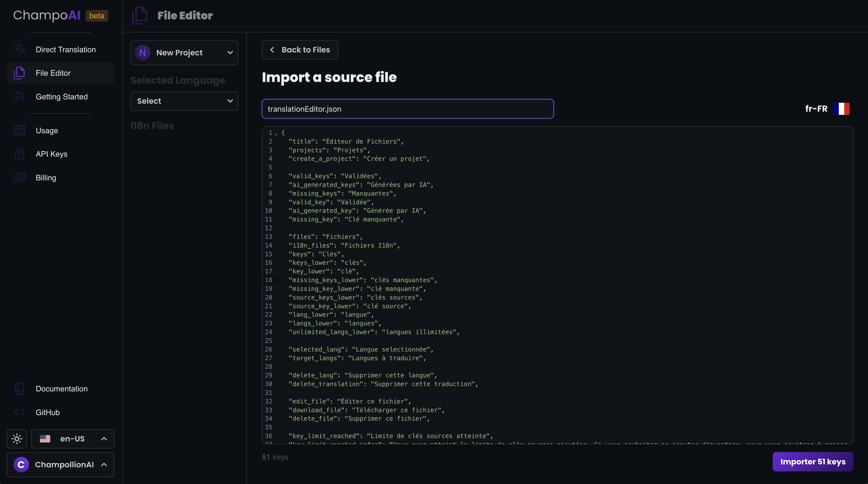Image resolution: width=868 pixels, height=484 pixels.
Task: Click the Billing cash icon
Action: [20, 178]
